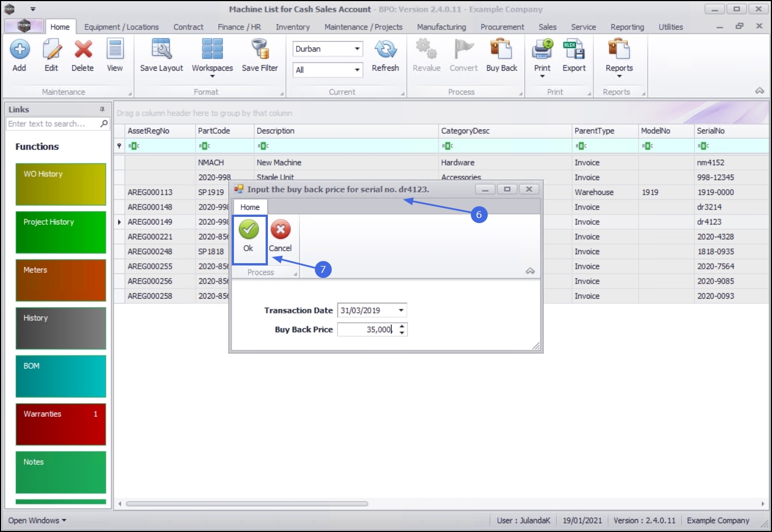
Task: Click the Print icon
Action: point(543,50)
